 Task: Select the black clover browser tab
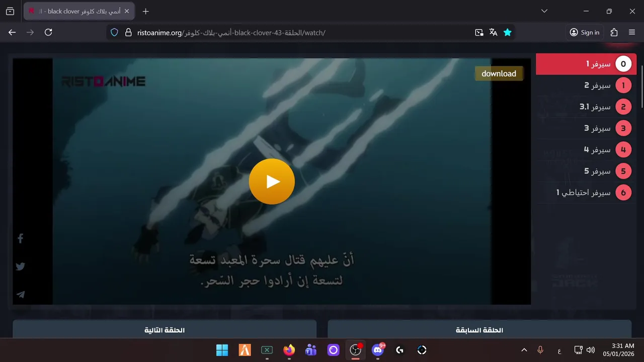click(x=79, y=11)
